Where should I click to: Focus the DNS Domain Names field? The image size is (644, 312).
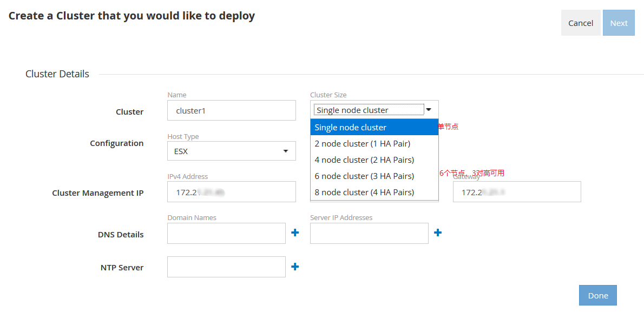click(226, 234)
